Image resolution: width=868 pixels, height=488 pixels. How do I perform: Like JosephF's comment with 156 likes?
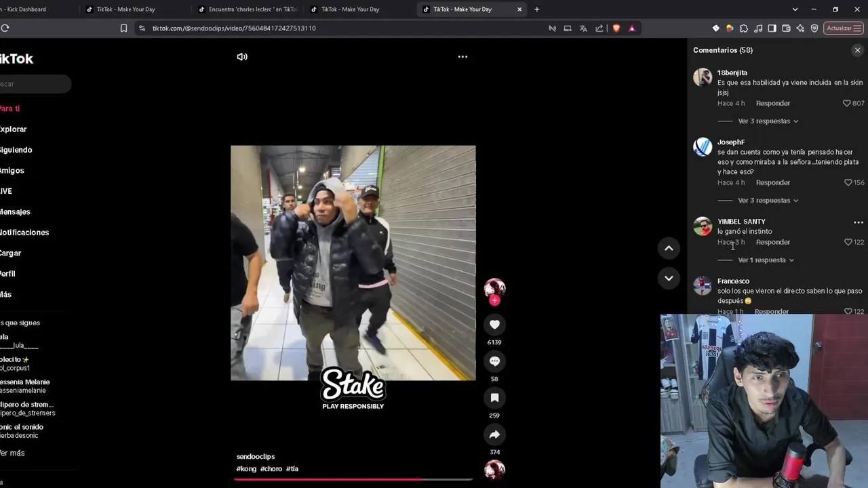(x=848, y=183)
